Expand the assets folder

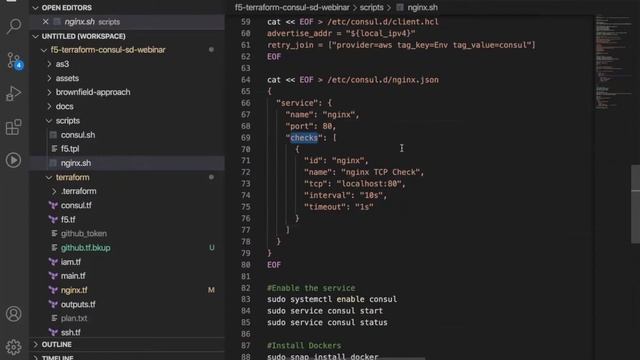49,78
